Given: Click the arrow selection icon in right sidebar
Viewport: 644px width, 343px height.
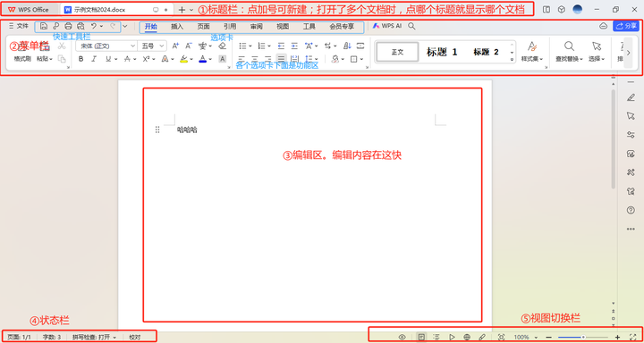Looking at the screenshot, I should [631, 116].
